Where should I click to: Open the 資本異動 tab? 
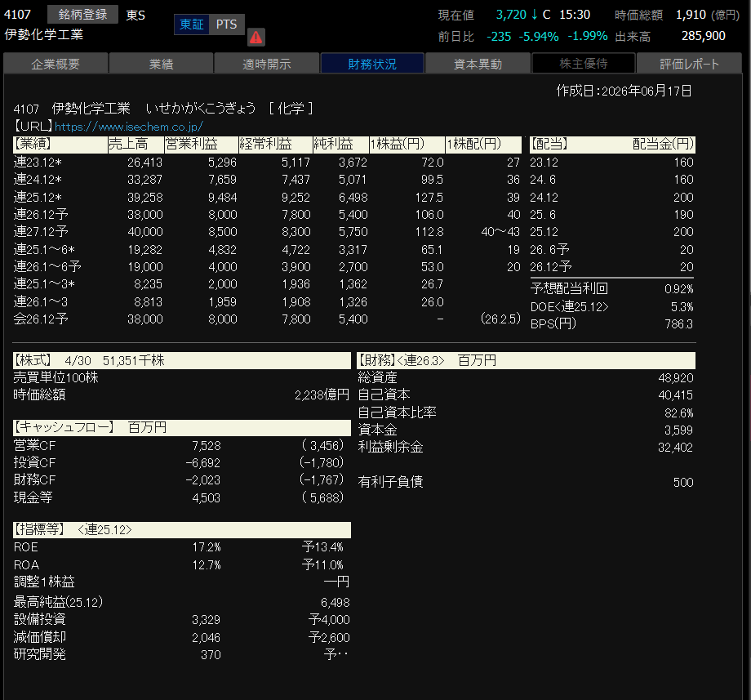pos(478,64)
